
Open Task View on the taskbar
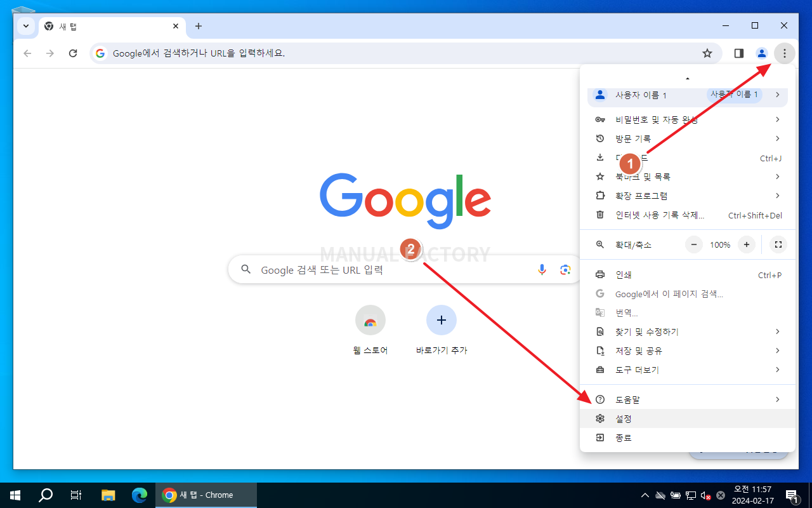click(76, 495)
